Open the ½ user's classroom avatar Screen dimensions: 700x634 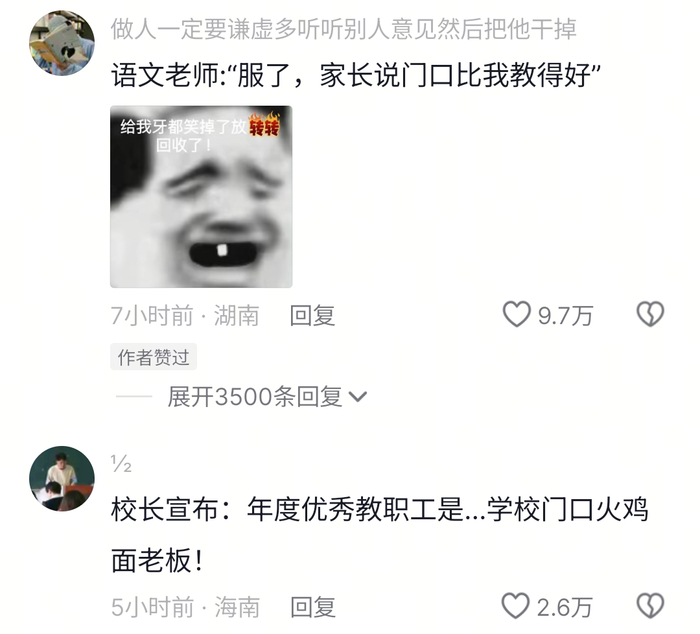point(62,478)
